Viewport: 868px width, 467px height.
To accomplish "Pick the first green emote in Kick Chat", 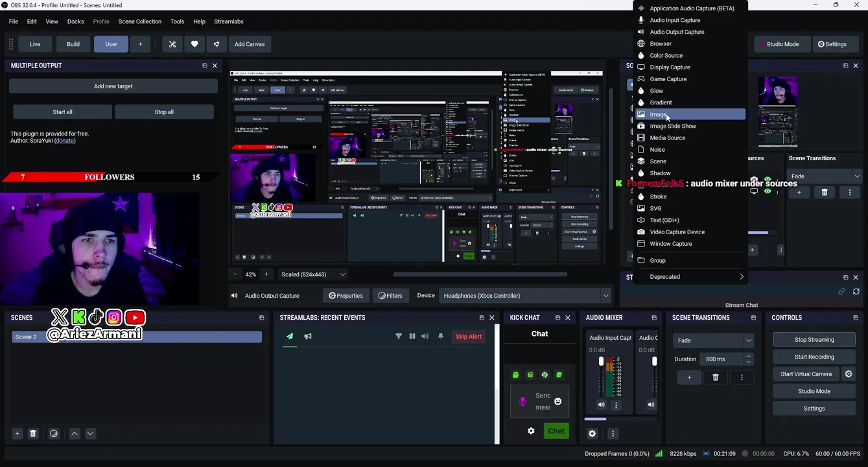I will tap(516, 375).
